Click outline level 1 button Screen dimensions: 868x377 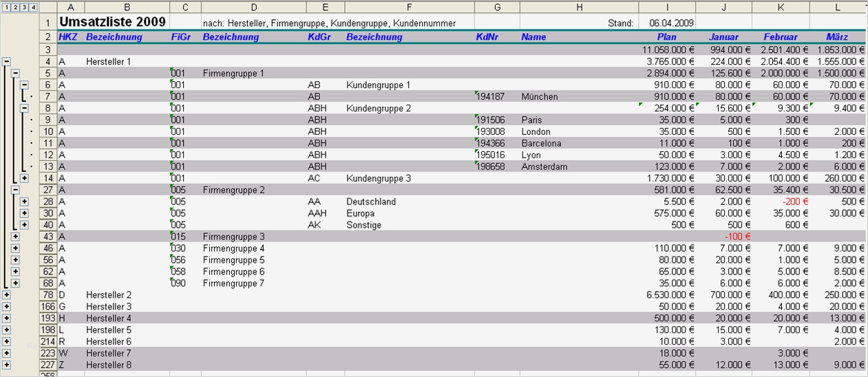click(6, 7)
